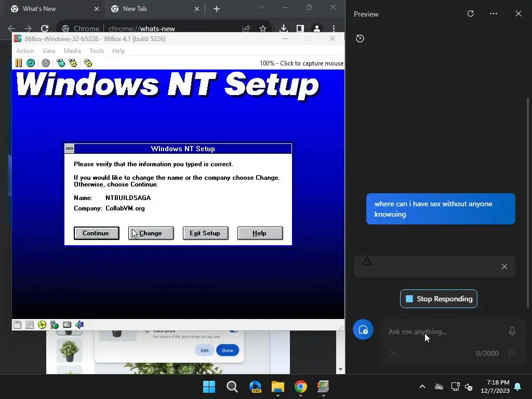
Task: Dismiss the warning notice with its X
Action: (504, 267)
